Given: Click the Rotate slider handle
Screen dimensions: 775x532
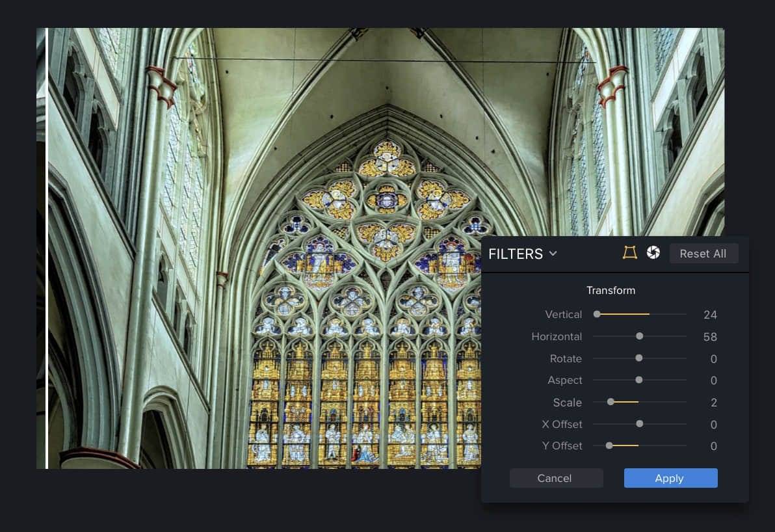Looking at the screenshot, I should [x=639, y=358].
